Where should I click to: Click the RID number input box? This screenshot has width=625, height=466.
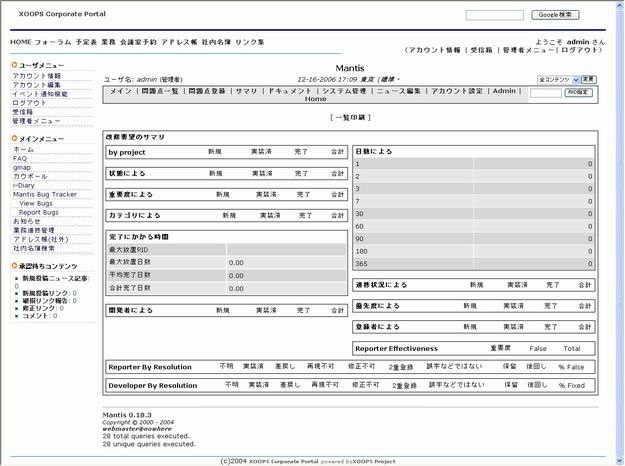point(544,92)
